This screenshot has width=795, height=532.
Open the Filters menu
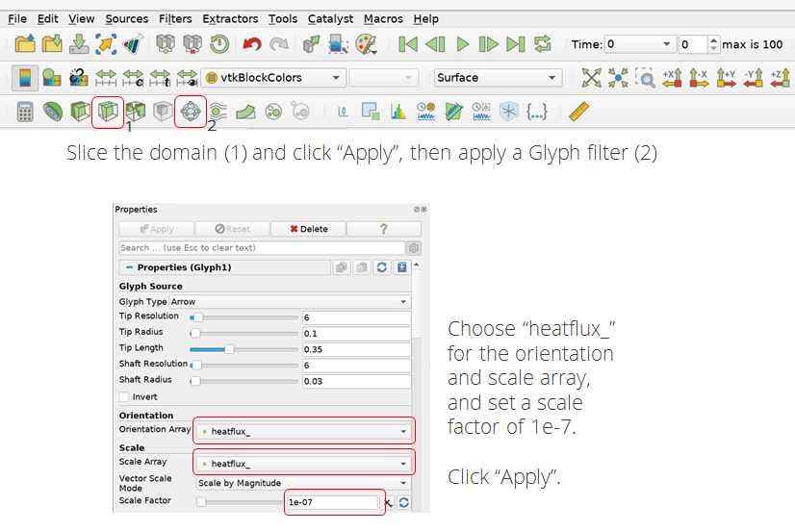[175, 18]
